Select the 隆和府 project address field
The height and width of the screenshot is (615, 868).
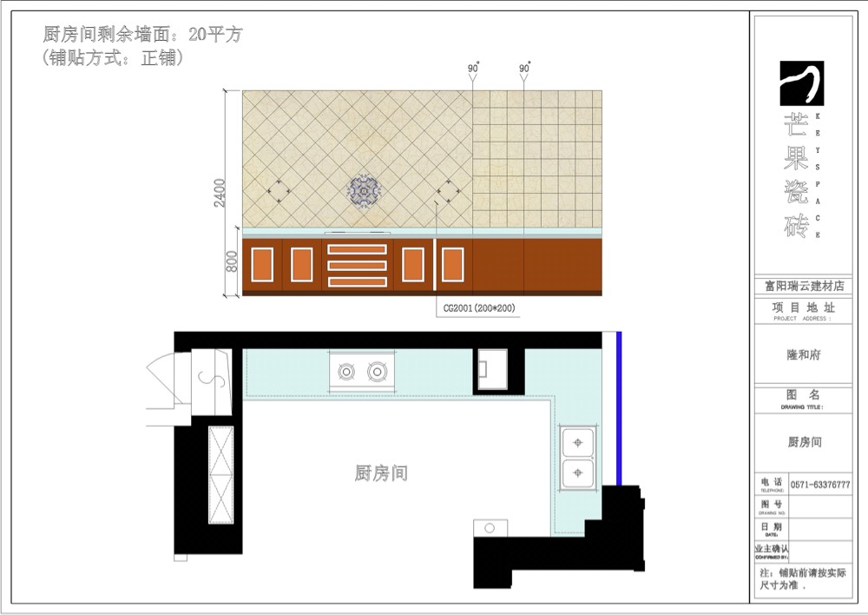(x=803, y=355)
